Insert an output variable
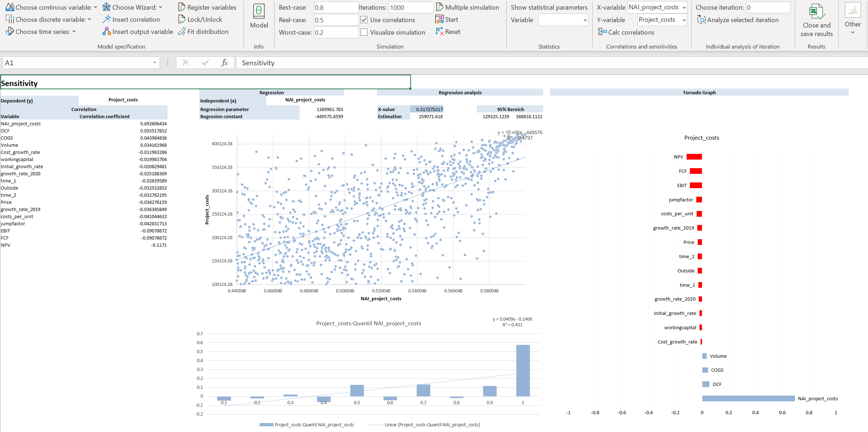The width and height of the screenshot is (868, 432). pos(137,31)
